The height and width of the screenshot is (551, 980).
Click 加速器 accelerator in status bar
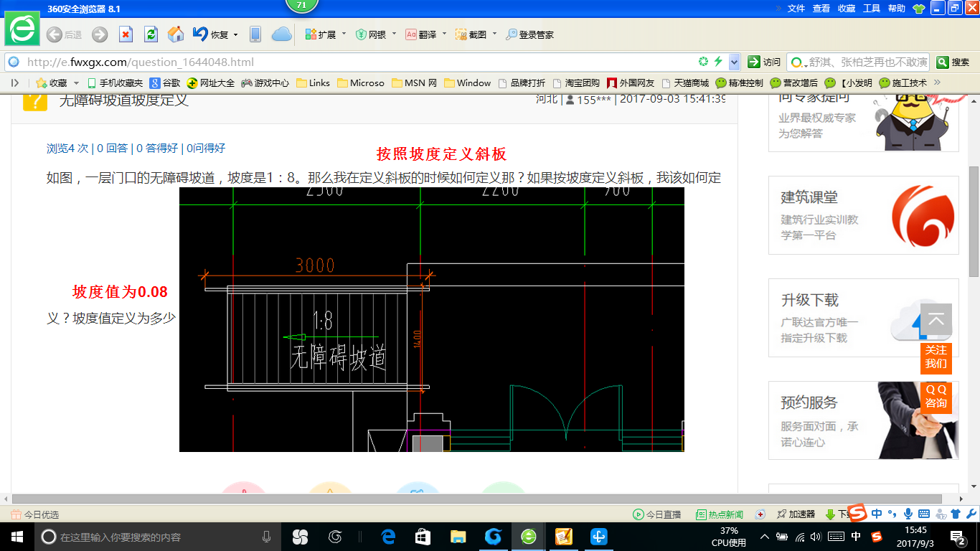pos(796,514)
